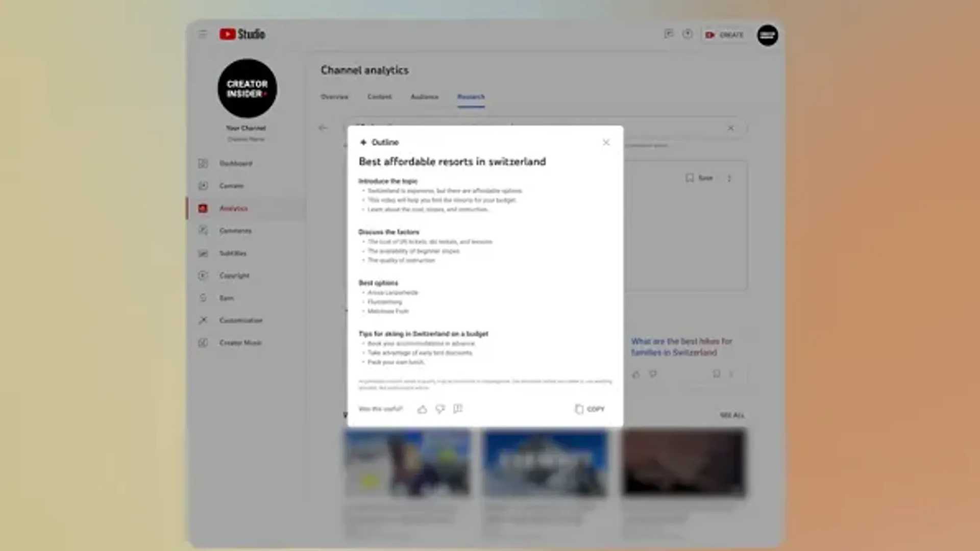Give the outline a thumbs up
This screenshot has height=551, width=980.
pyautogui.click(x=422, y=409)
